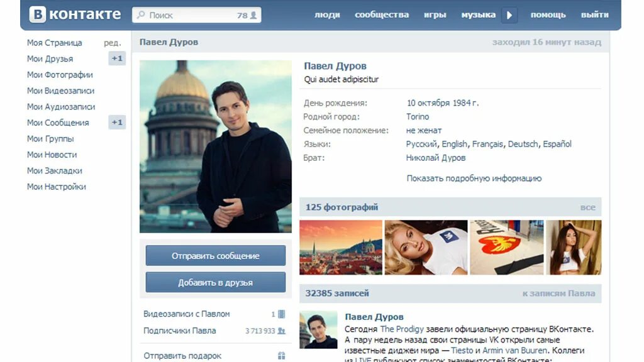Open the люди header menu

[x=327, y=15]
